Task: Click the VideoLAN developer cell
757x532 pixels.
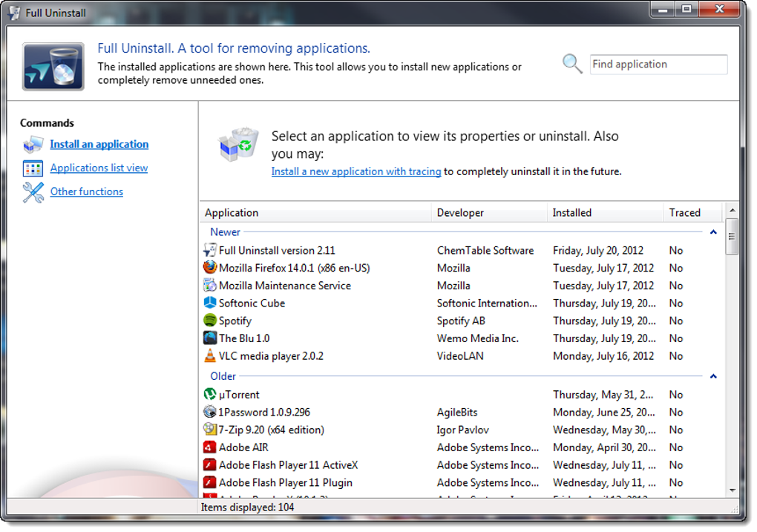Action: coord(460,356)
